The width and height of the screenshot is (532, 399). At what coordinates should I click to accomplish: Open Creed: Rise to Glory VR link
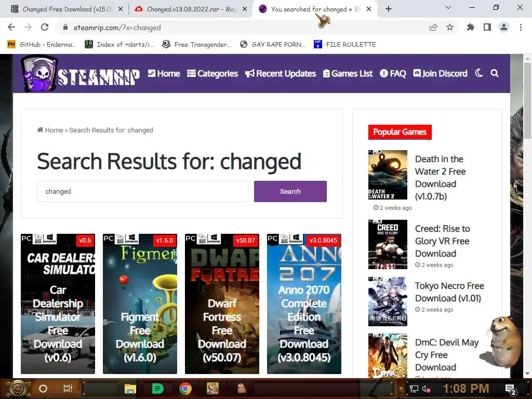pos(443,241)
